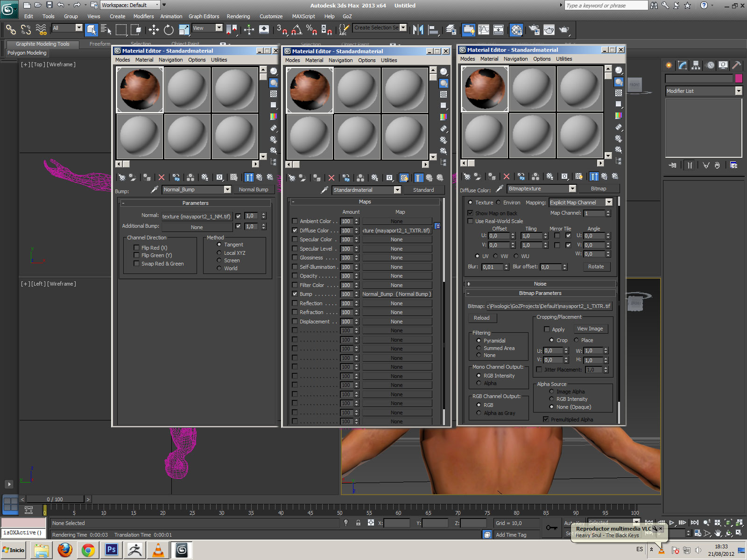Click the Bump slot's Normal_Bump map button
The height and width of the screenshot is (560, 747).
397,294
